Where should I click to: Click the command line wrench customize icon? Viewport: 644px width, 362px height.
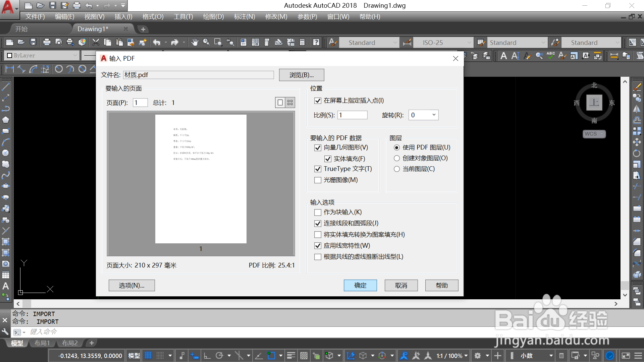pyautogui.click(x=5, y=332)
